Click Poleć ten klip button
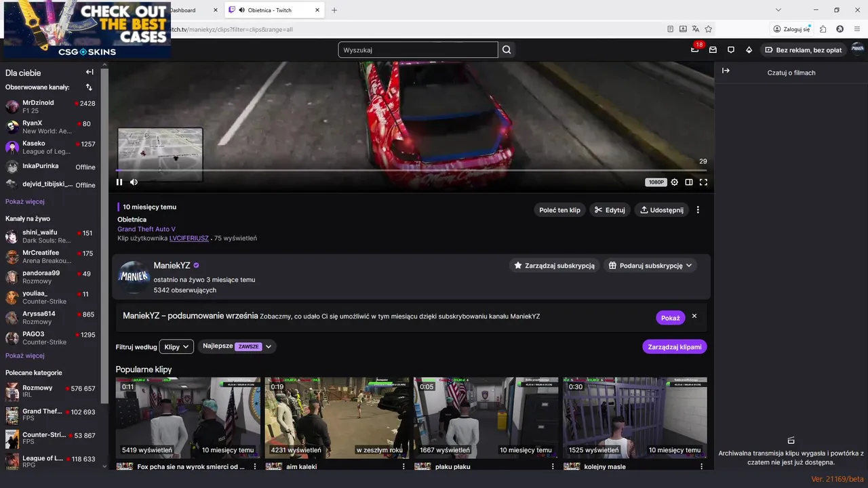This screenshot has width=868, height=488. click(559, 210)
